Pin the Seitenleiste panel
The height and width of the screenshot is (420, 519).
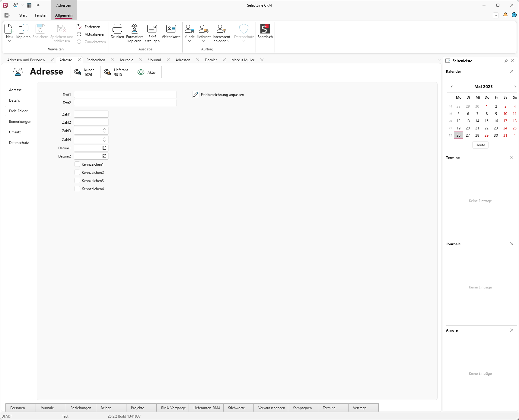pyautogui.click(x=506, y=61)
